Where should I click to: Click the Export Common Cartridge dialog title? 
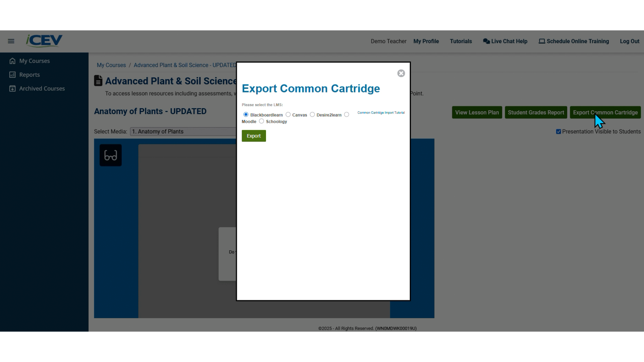point(311,88)
